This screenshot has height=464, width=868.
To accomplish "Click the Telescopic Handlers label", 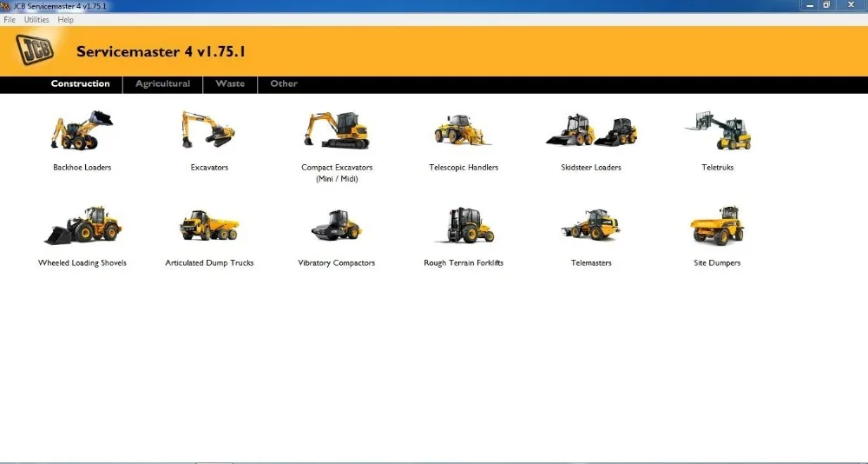I will pyautogui.click(x=464, y=168).
